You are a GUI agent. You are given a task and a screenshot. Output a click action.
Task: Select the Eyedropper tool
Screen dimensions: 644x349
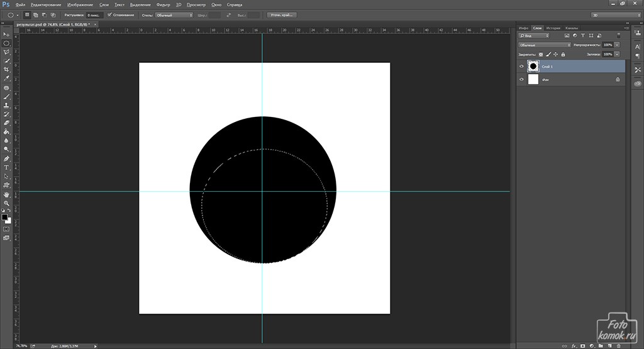tap(6, 79)
